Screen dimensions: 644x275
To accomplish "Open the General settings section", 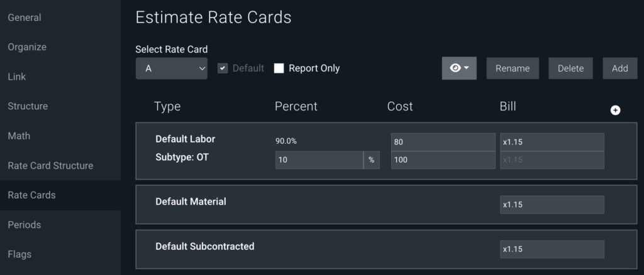I will coord(25,18).
